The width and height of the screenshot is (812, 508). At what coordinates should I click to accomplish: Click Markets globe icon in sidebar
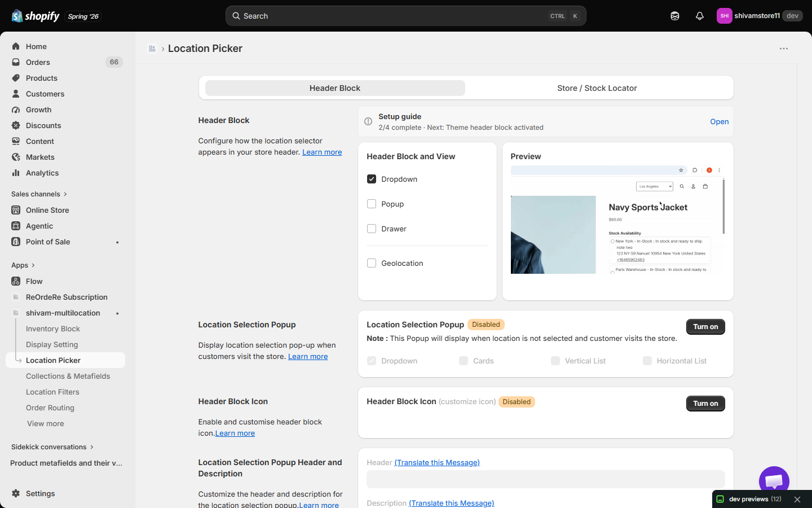(16, 157)
